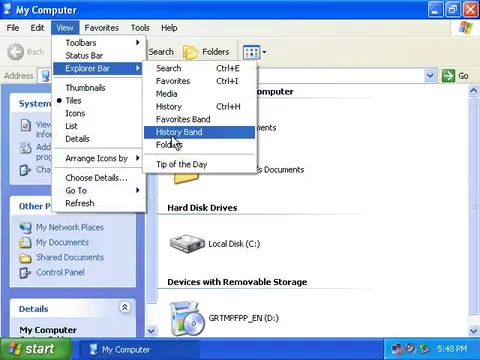Open the Shared Documents link
Image resolution: width=480 pixels, height=360 pixels.
pos(70,258)
